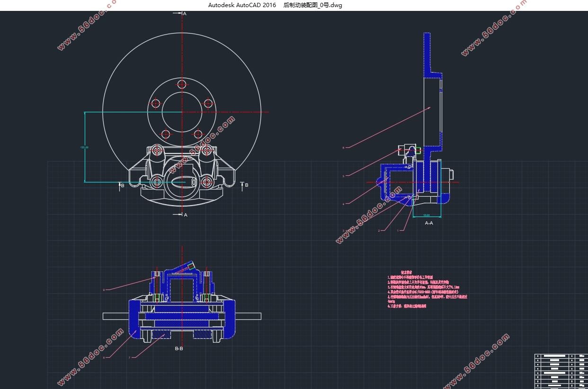
Task: Select the 53.20 dimension in A-A view
Action: click(x=427, y=215)
